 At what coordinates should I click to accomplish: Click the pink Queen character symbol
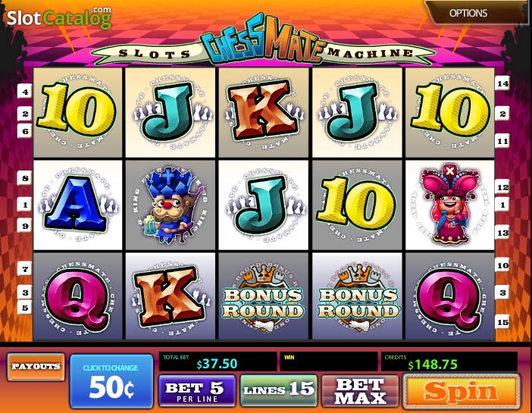pos(450,205)
